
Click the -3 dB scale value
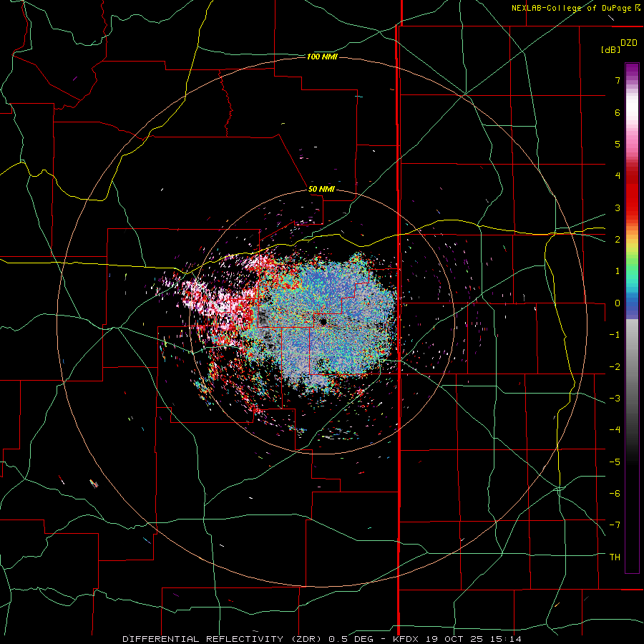coord(615,399)
